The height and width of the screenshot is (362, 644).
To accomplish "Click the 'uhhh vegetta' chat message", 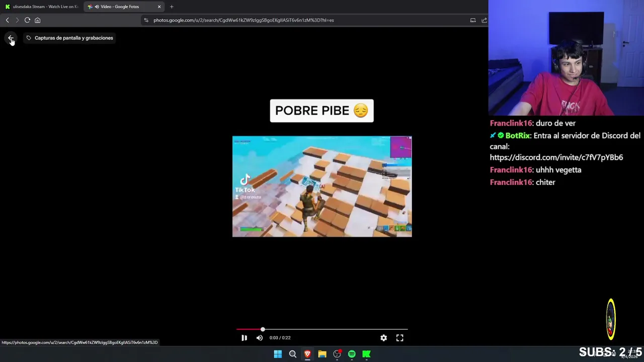I will 558,170.
